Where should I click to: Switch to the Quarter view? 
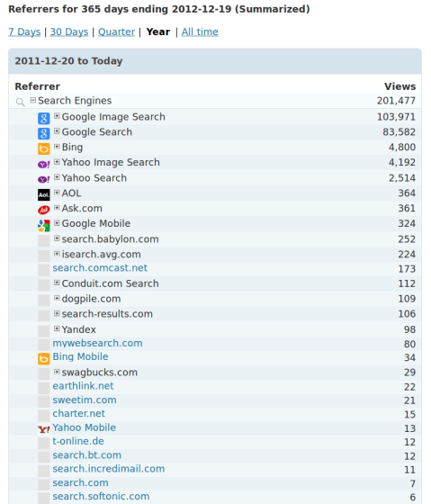(116, 31)
